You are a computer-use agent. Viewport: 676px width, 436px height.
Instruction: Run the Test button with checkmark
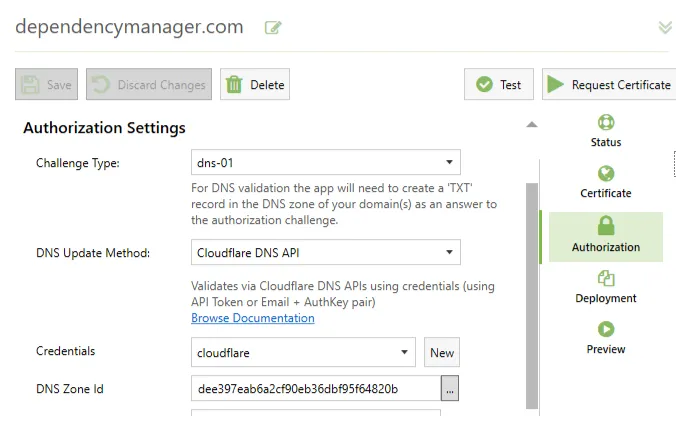[x=499, y=85]
